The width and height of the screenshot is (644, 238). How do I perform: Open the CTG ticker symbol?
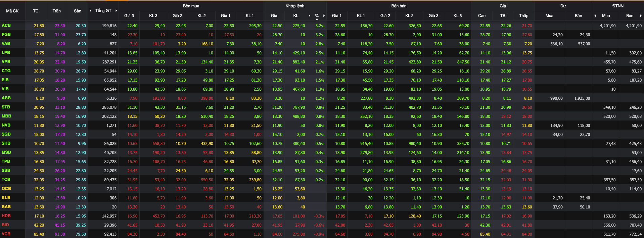(6, 71)
